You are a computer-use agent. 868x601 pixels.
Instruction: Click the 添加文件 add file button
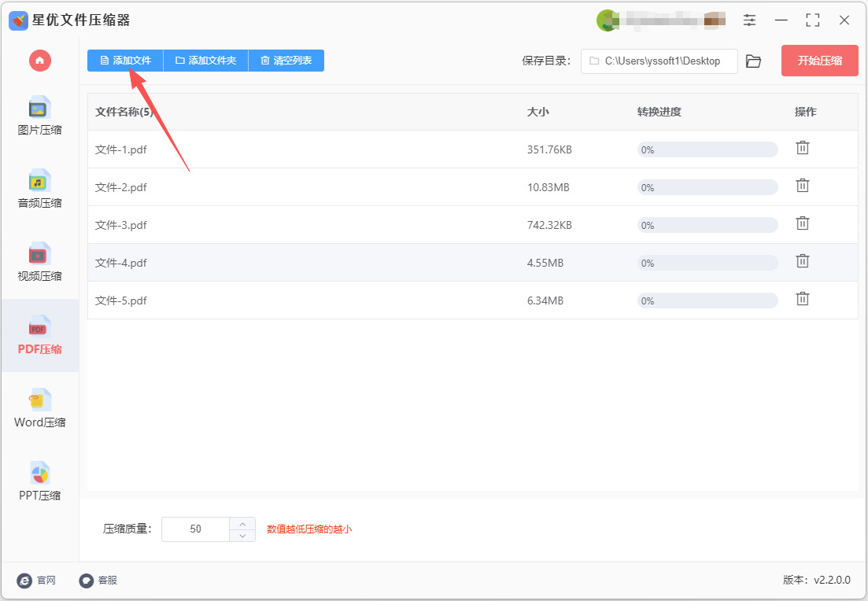point(126,61)
